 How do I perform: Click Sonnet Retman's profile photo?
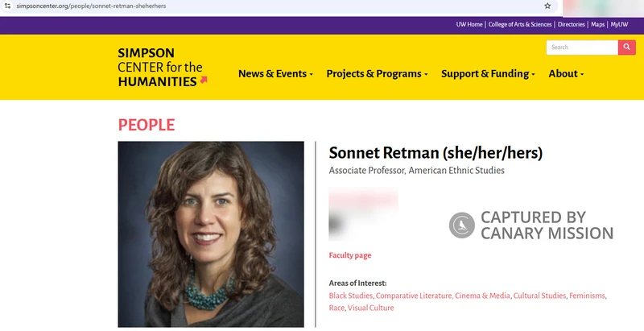pyautogui.click(x=211, y=234)
